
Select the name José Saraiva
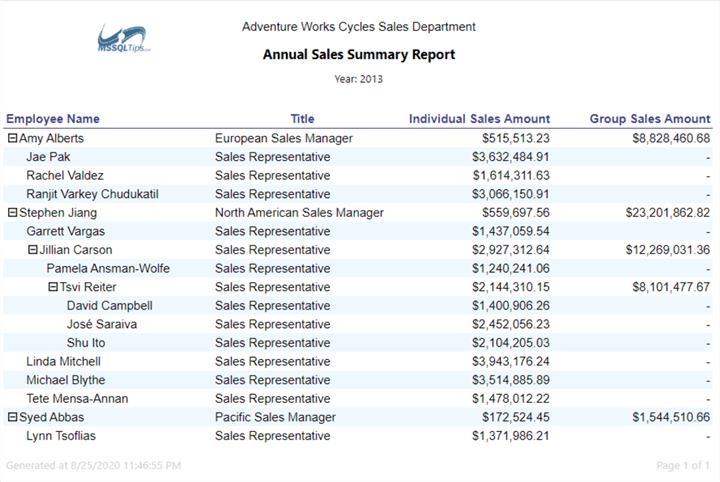click(101, 324)
